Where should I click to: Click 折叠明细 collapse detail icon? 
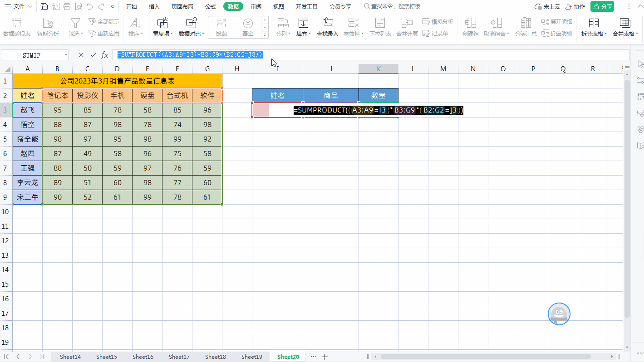(557, 33)
